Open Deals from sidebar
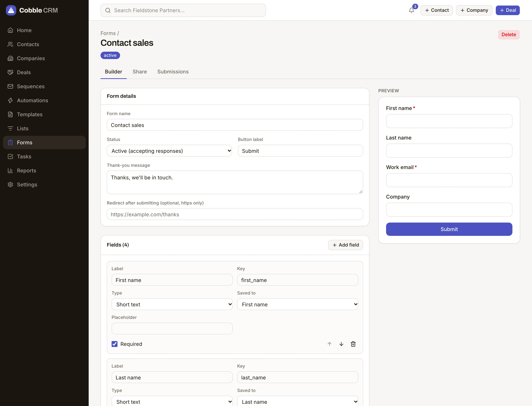532x406 pixels. [44, 72]
